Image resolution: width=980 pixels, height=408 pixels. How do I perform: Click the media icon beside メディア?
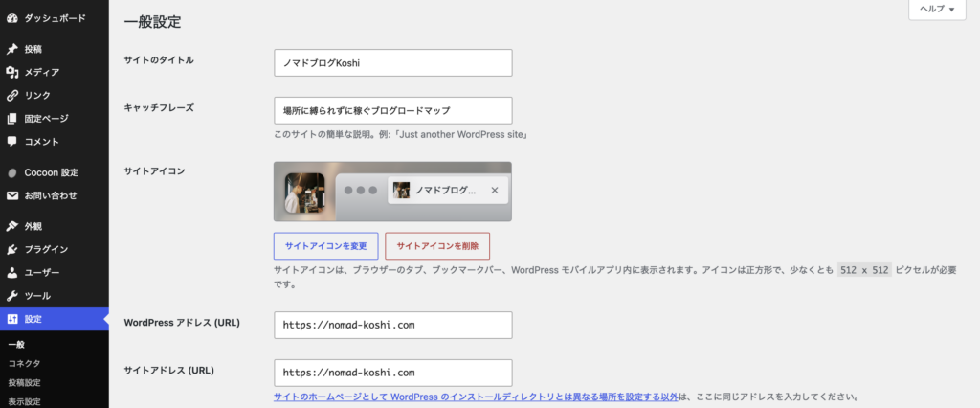11,73
